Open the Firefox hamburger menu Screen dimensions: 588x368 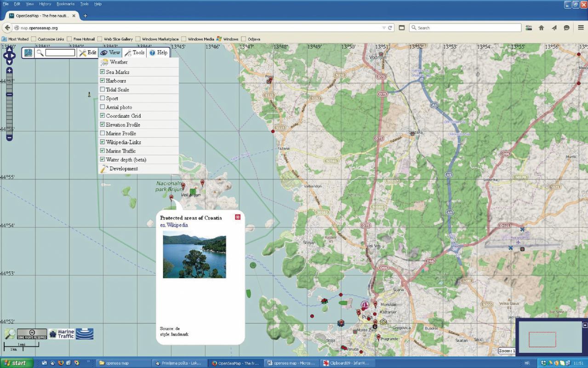[581, 28]
